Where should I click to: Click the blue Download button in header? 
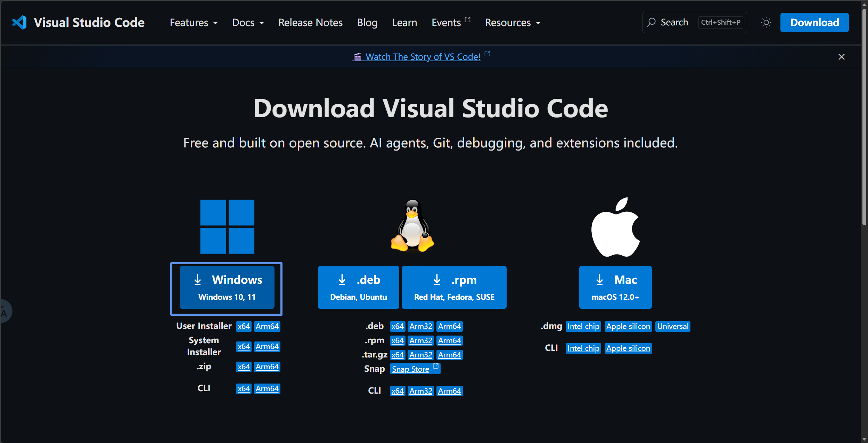tap(814, 23)
